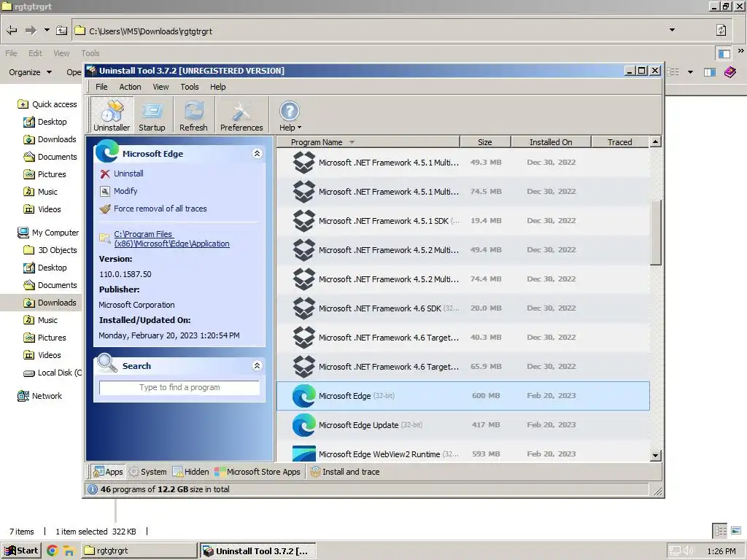Select the .NET Framework 4.6 SDK icon
The width and height of the screenshot is (747, 560).
pos(304,308)
